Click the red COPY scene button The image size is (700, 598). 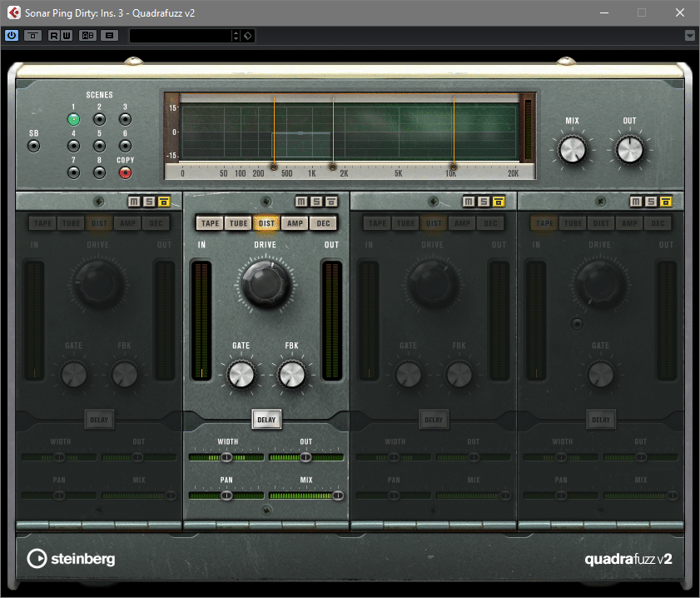(x=126, y=172)
